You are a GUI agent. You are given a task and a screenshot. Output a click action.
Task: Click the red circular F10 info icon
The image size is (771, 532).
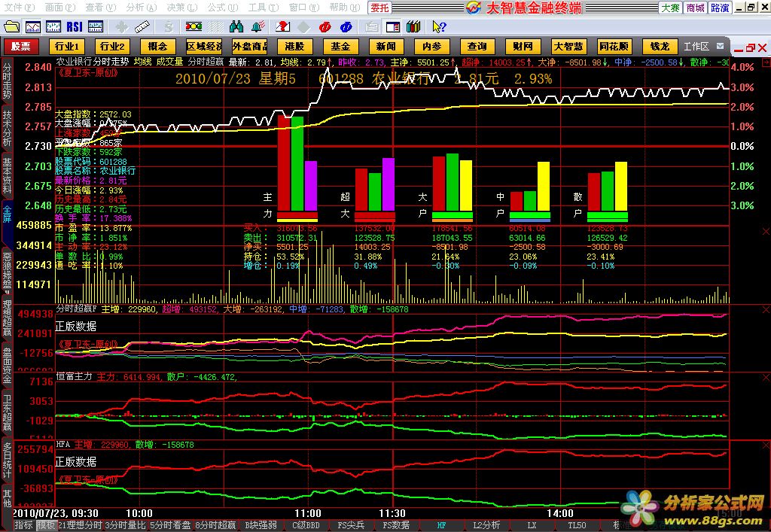coord(325,27)
